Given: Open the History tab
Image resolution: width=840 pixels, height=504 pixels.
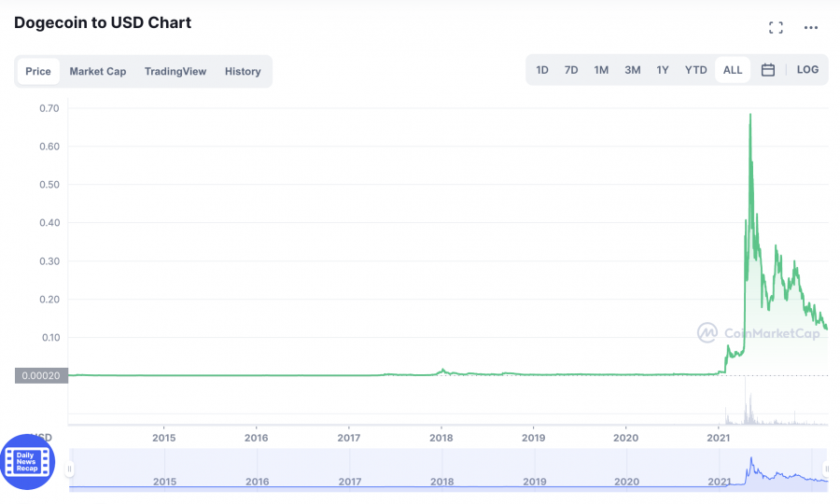Looking at the screenshot, I should [243, 71].
